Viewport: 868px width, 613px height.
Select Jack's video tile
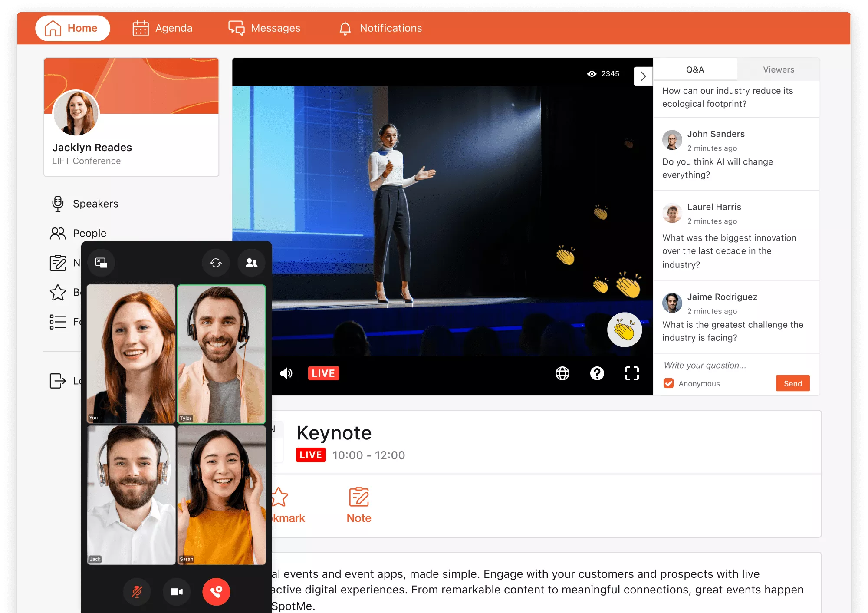131,495
